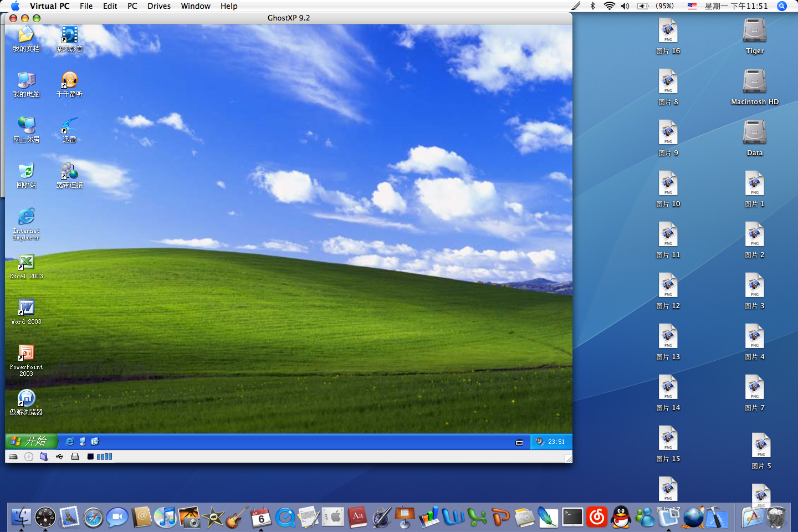Click the on-screen keyboard tray icon
The width and height of the screenshot is (798, 532).
click(x=519, y=442)
